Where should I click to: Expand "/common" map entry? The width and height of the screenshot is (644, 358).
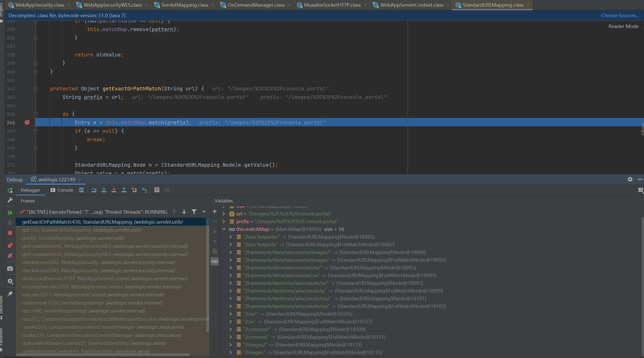231,337
